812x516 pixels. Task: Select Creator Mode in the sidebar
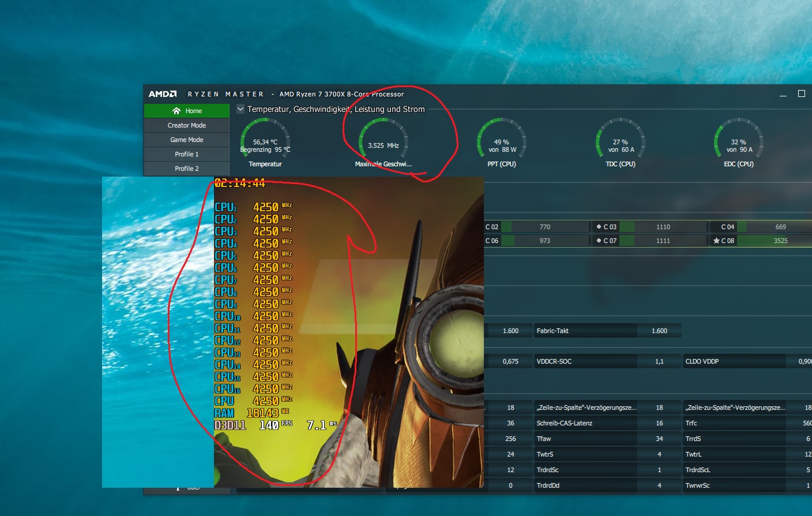point(187,125)
